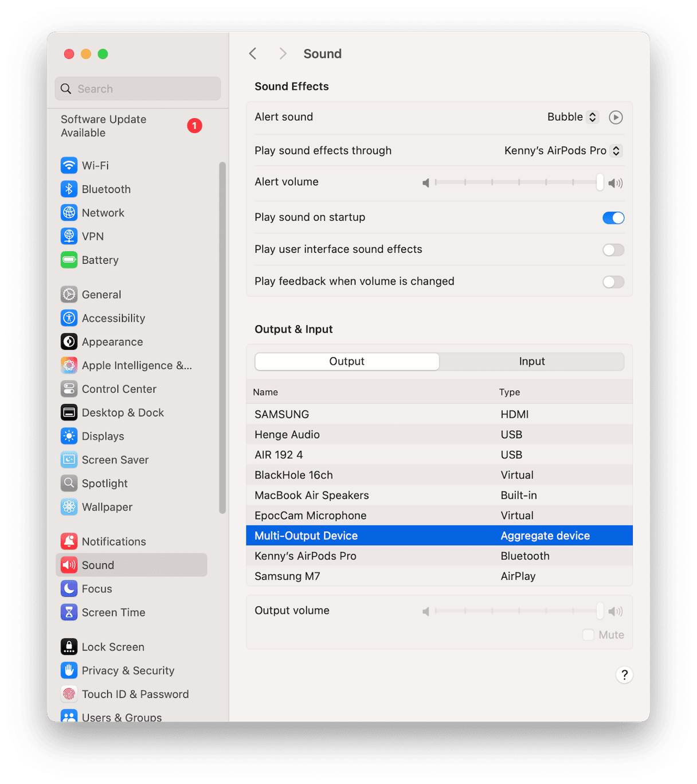Open Notifications bell icon
This screenshot has width=697, height=784.
tap(69, 541)
